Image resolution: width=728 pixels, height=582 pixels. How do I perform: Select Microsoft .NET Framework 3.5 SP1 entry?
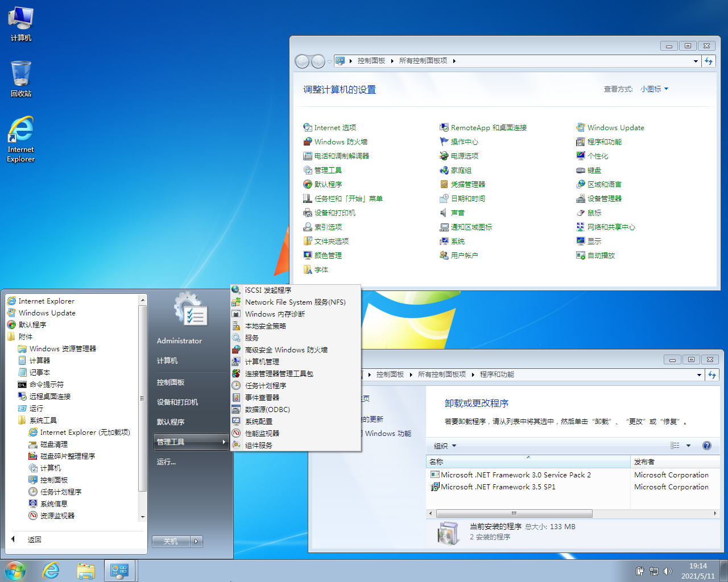click(498, 487)
